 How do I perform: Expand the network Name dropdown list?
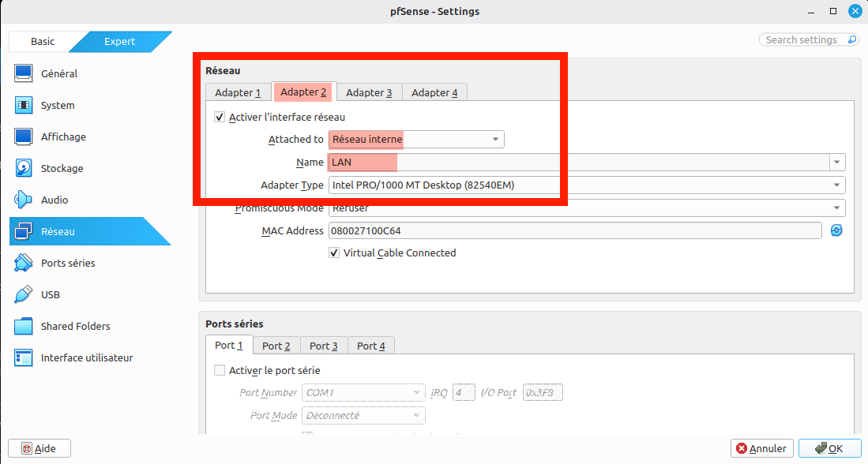click(x=837, y=162)
